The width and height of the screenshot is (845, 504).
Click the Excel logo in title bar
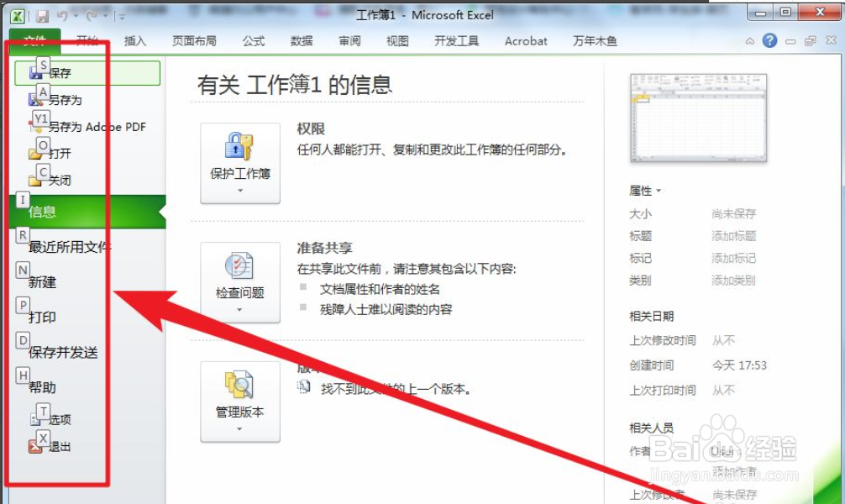click(18, 16)
